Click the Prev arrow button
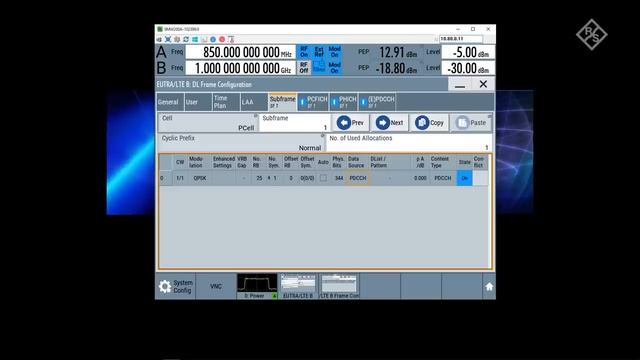Viewport: 640px width, 360px height. (x=351, y=122)
